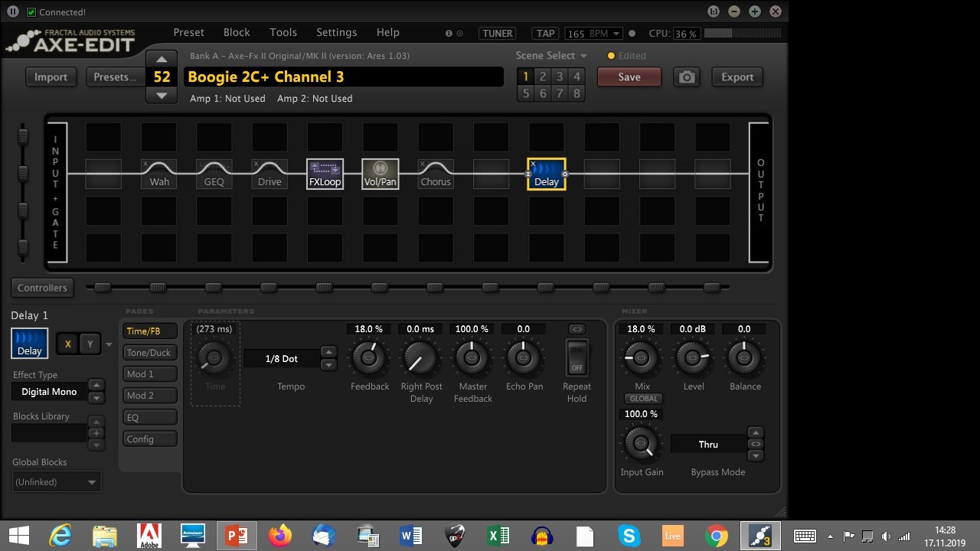Open Internet Explorer from the taskbar
This screenshot has height=551, width=980.
tap(61, 536)
